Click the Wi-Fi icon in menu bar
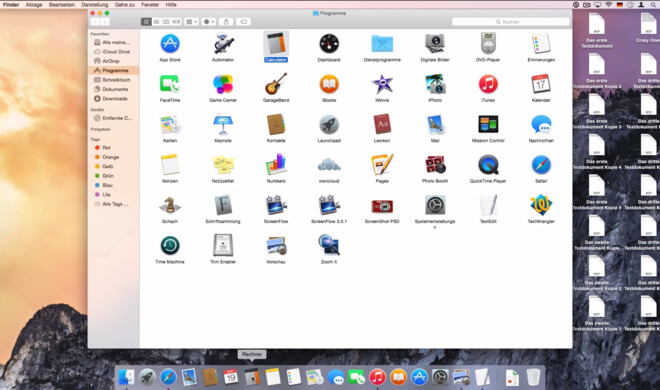 608,5
